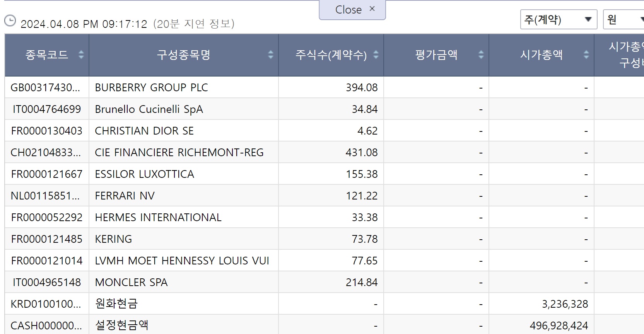Click stock code FR0000052292

47,217
